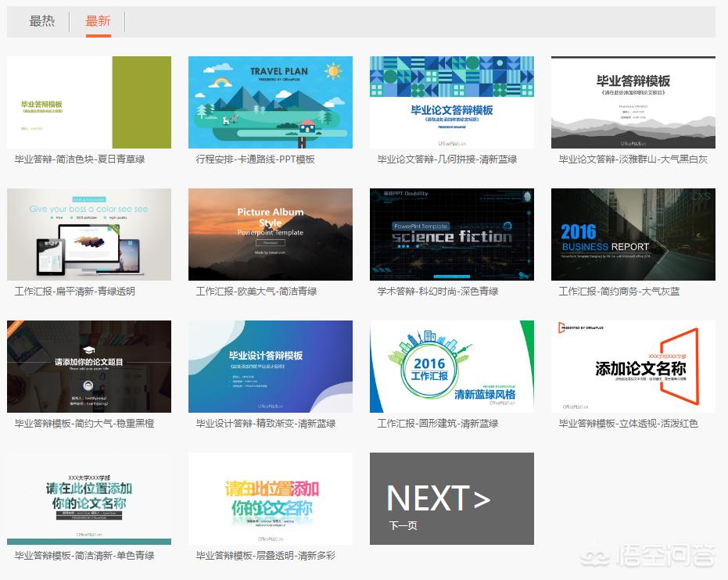Viewport: 728px width, 580px height.
Task: Click the NEXT 下一页 button
Action: click(452, 499)
